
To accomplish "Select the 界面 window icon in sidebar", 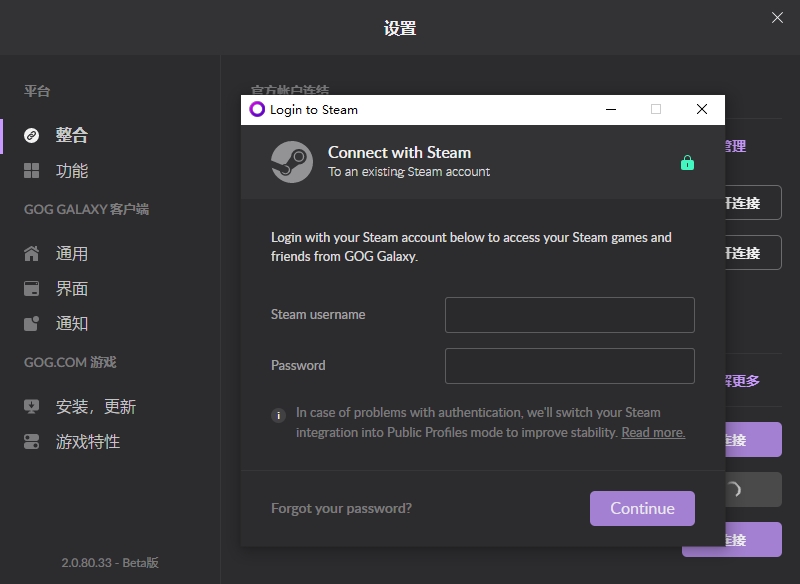I will [x=32, y=289].
